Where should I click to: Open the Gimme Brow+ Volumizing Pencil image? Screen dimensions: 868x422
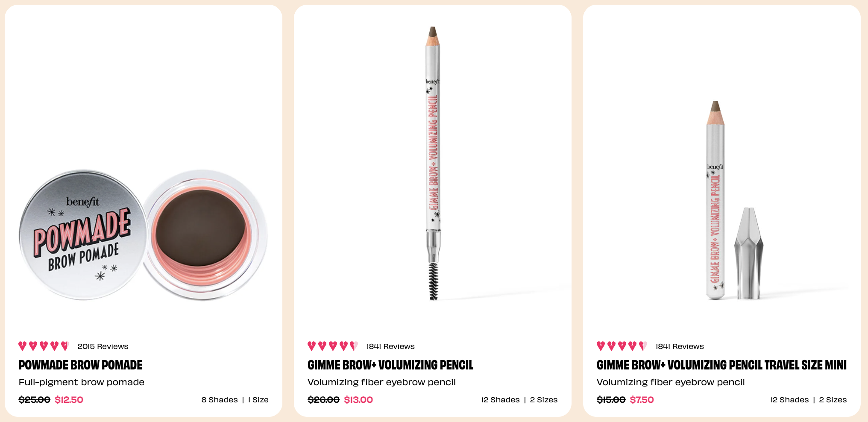[x=433, y=163]
